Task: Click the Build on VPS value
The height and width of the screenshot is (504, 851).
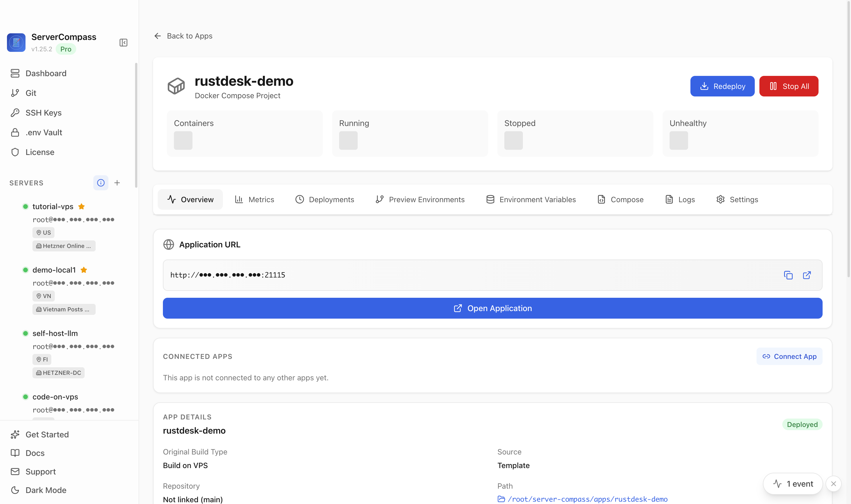Action: tap(185, 466)
